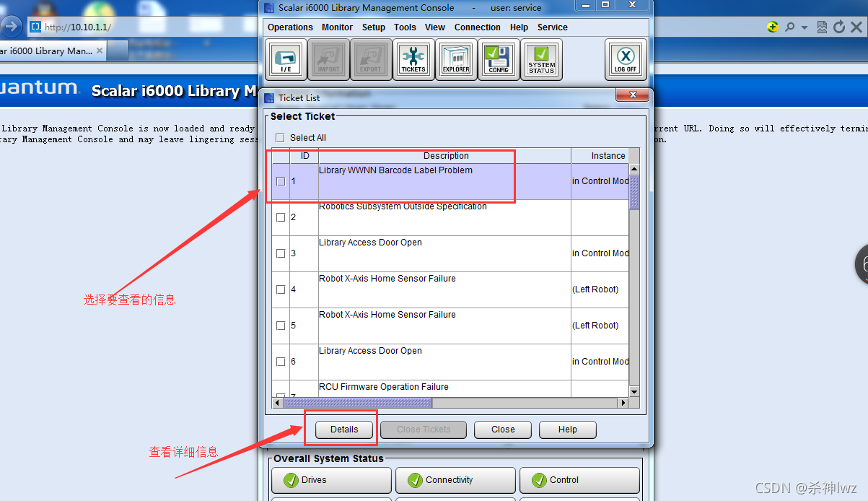Open the Monitor menu

[x=337, y=27]
